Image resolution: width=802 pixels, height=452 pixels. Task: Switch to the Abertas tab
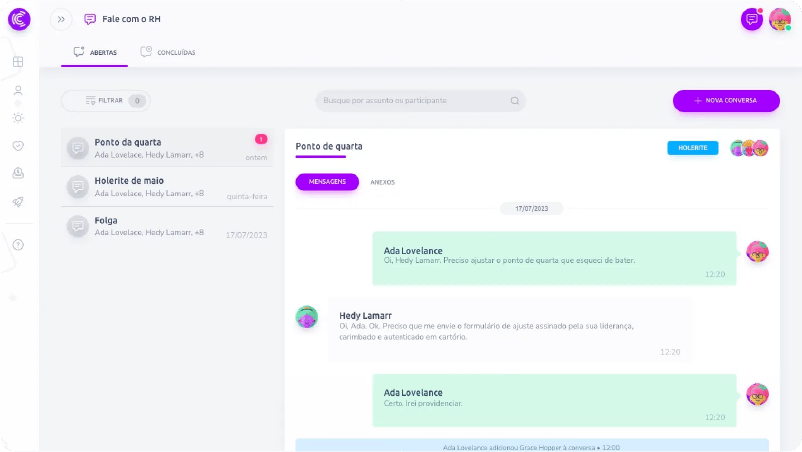coord(95,52)
